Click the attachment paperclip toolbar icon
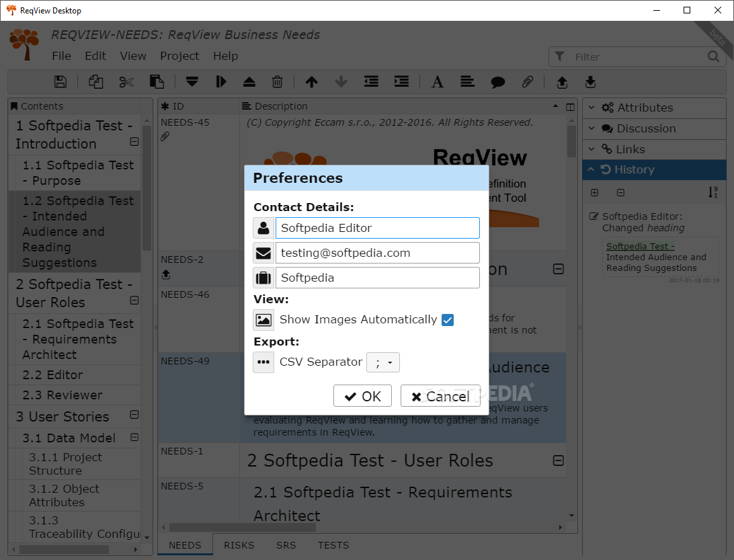Image resolution: width=734 pixels, height=560 pixels. click(x=528, y=82)
